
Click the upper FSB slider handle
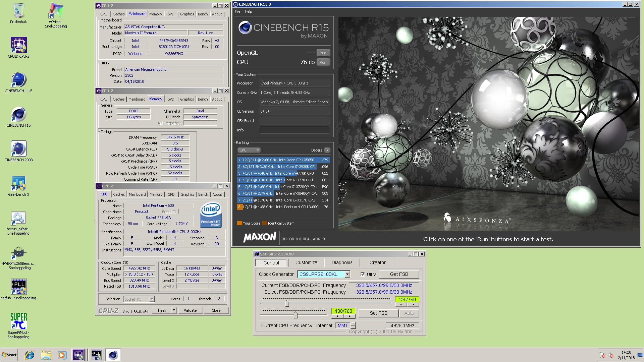287,303
